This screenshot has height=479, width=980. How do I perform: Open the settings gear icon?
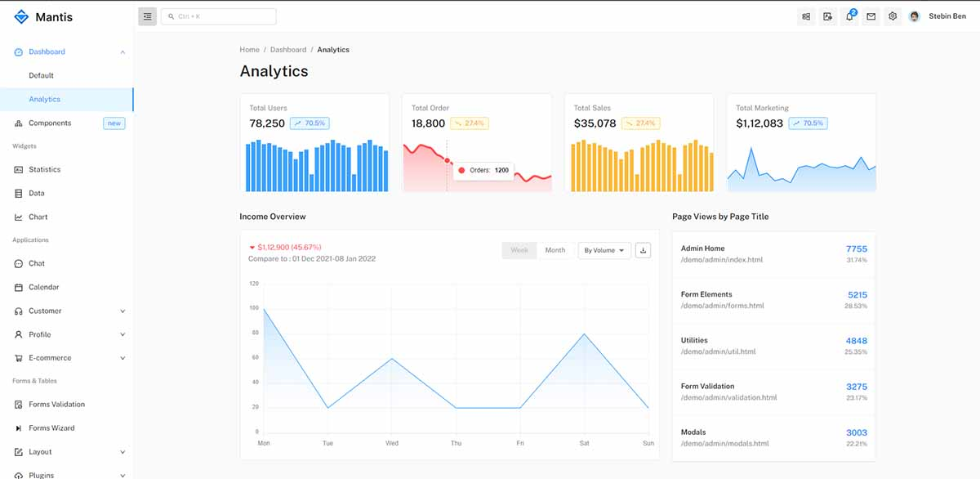(892, 16)
